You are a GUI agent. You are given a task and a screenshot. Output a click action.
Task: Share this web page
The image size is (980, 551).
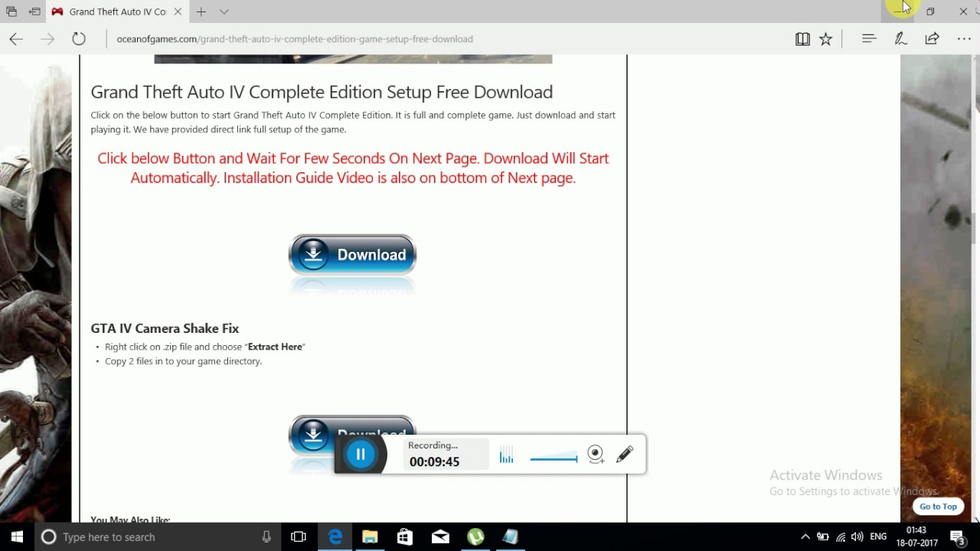click(932, 39)
